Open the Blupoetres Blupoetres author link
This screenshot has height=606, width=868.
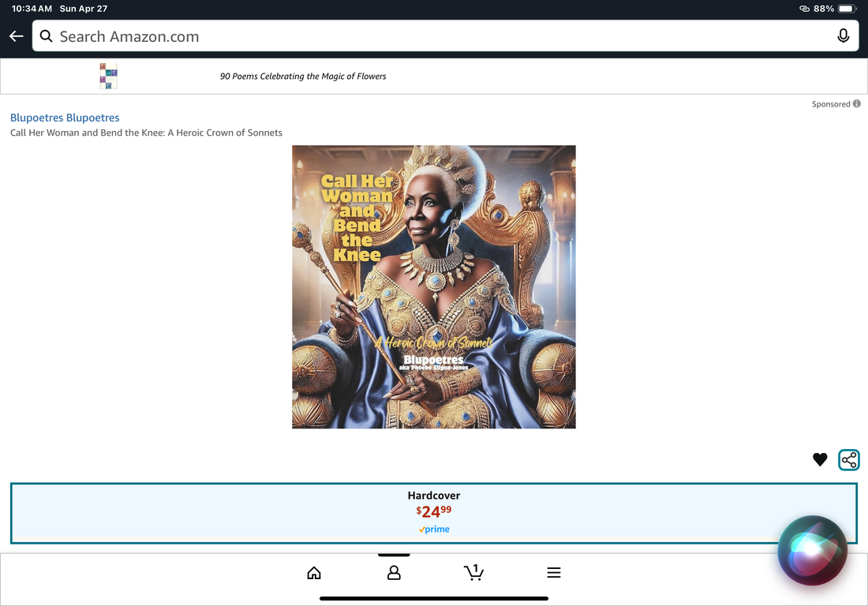coord(65,118)
